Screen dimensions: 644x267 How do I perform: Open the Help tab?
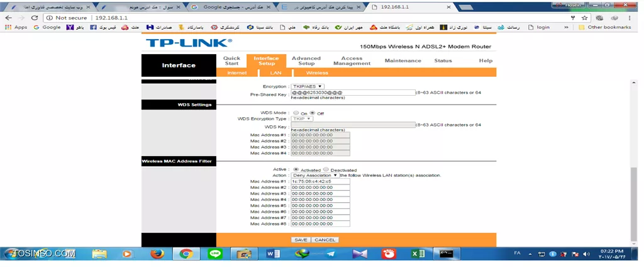[x=486, y=60]
